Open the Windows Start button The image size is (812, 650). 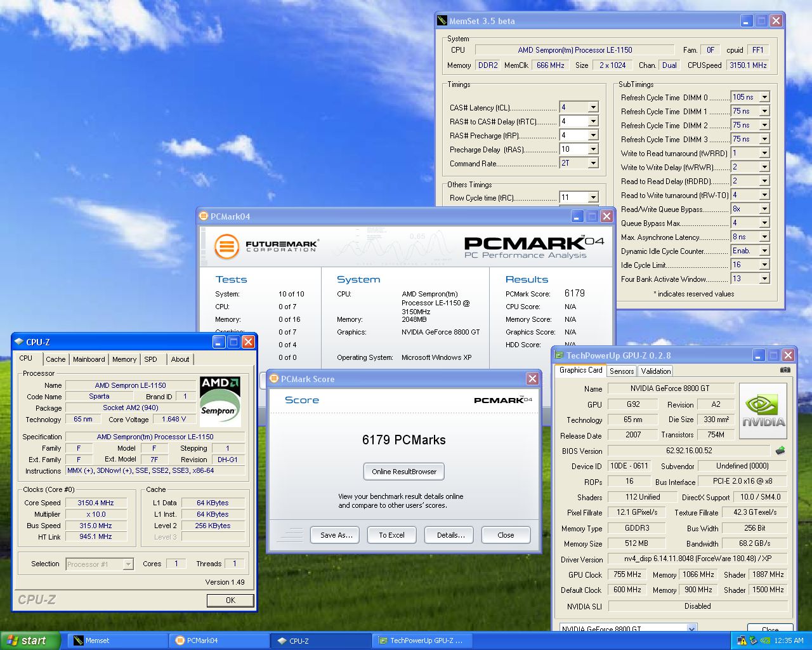coord(30,640)
